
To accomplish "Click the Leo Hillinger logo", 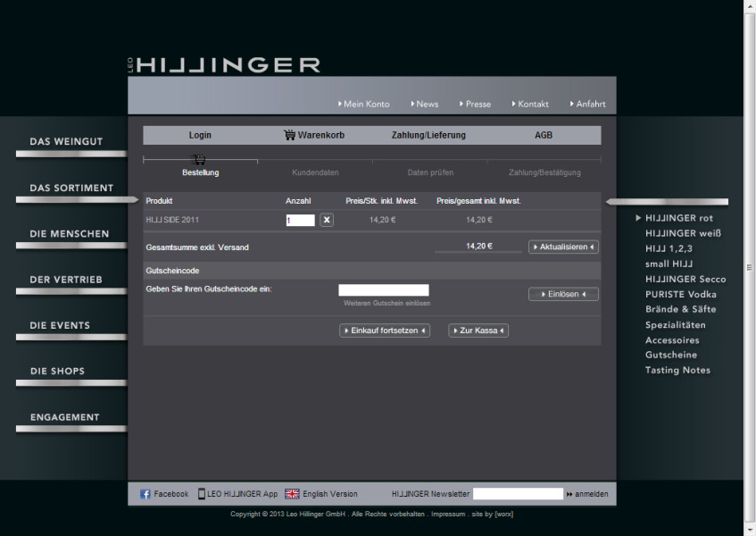I will coord(224,65).
